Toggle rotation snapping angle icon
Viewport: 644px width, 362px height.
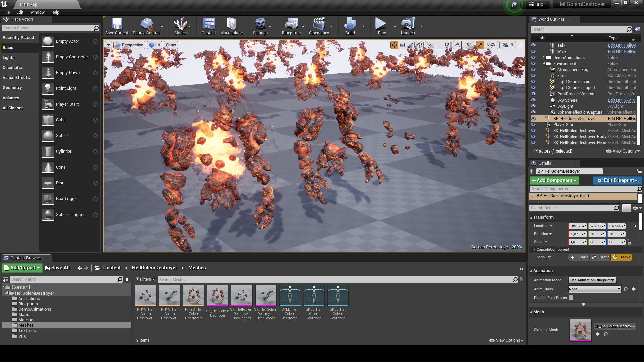tap(457, 45)
